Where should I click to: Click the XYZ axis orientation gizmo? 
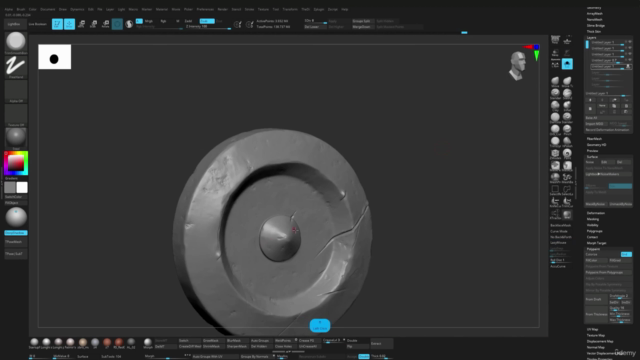click(x=533, y=52)
